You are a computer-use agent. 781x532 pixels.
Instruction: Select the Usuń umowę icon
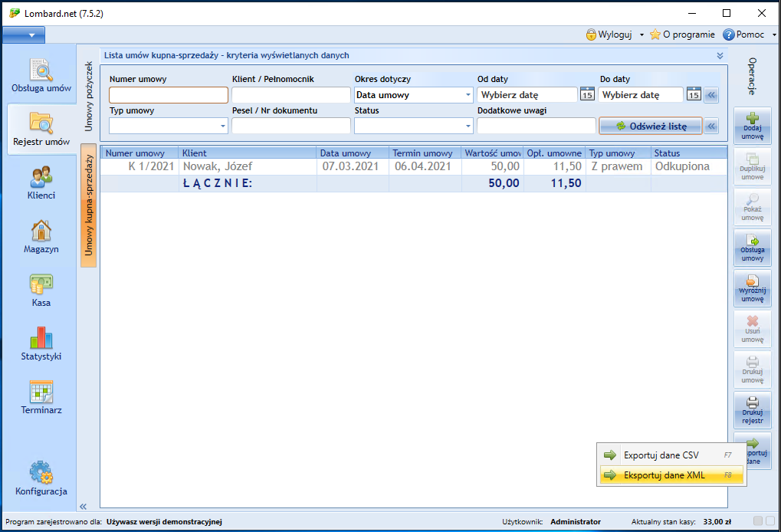click(752, 328)
